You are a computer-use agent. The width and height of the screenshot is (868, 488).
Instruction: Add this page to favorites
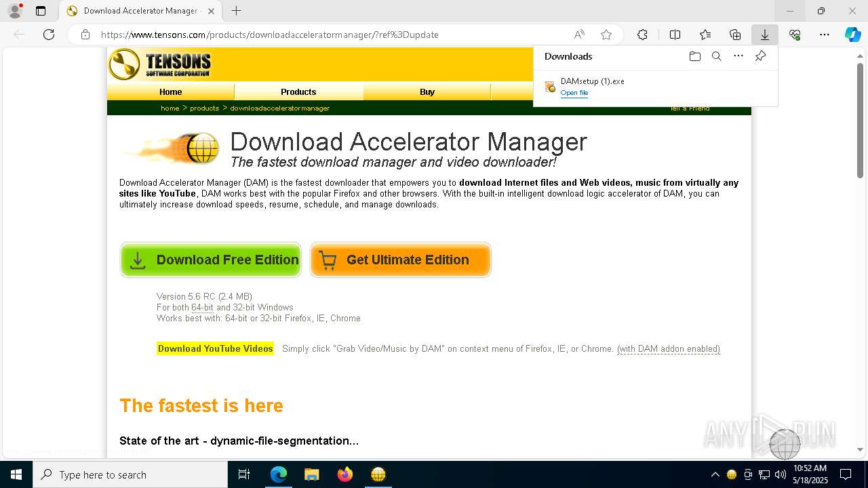point(606,35)
